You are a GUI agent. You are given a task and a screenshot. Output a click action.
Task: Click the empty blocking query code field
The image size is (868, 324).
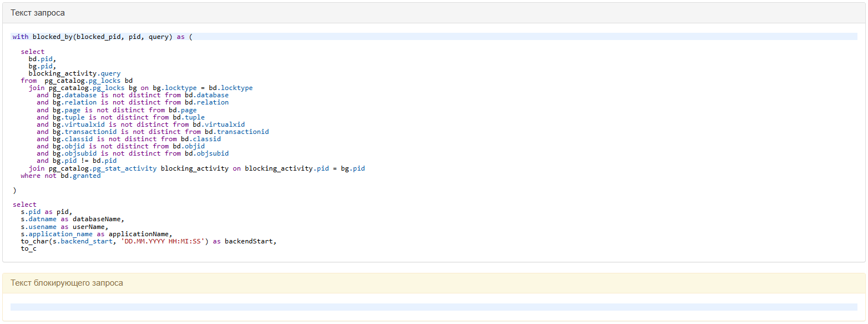(433, 307)
